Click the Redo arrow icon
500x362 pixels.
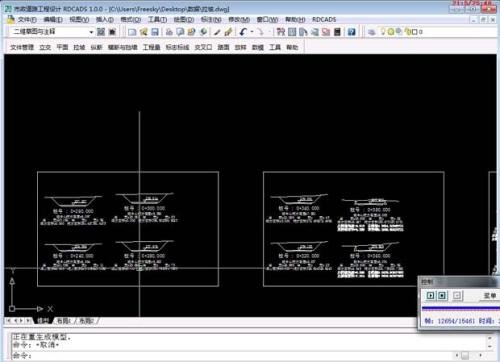[x=260, y=32]
